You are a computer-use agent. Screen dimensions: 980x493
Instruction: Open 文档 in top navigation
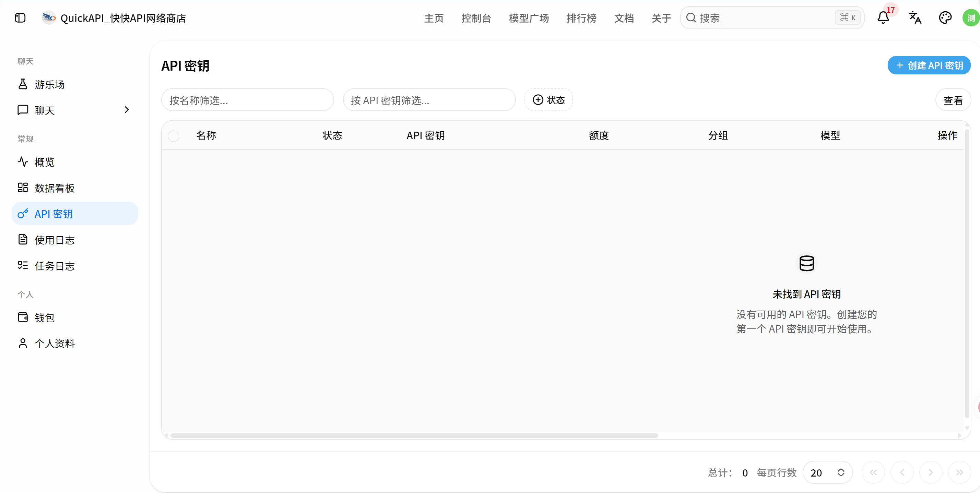624,18
